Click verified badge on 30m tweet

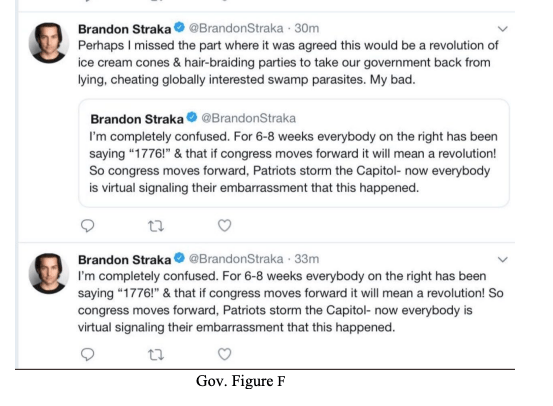point(180,27)
